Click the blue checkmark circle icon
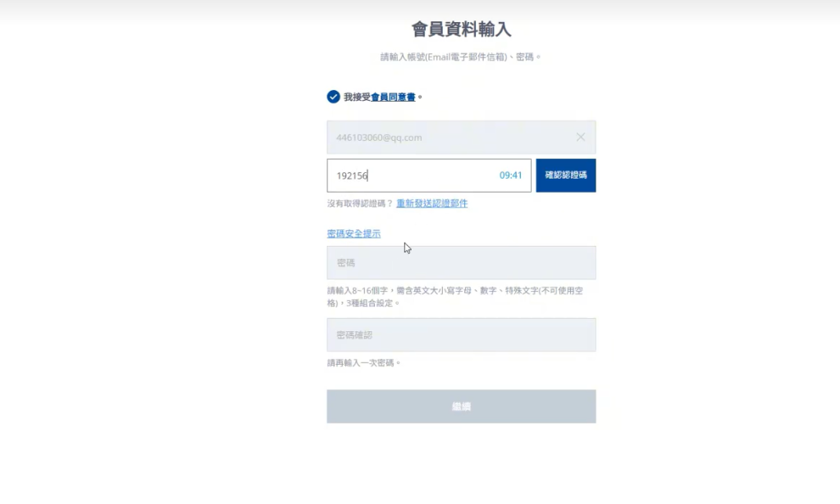The width and height of the screenshot is (840, 504). 334,97
